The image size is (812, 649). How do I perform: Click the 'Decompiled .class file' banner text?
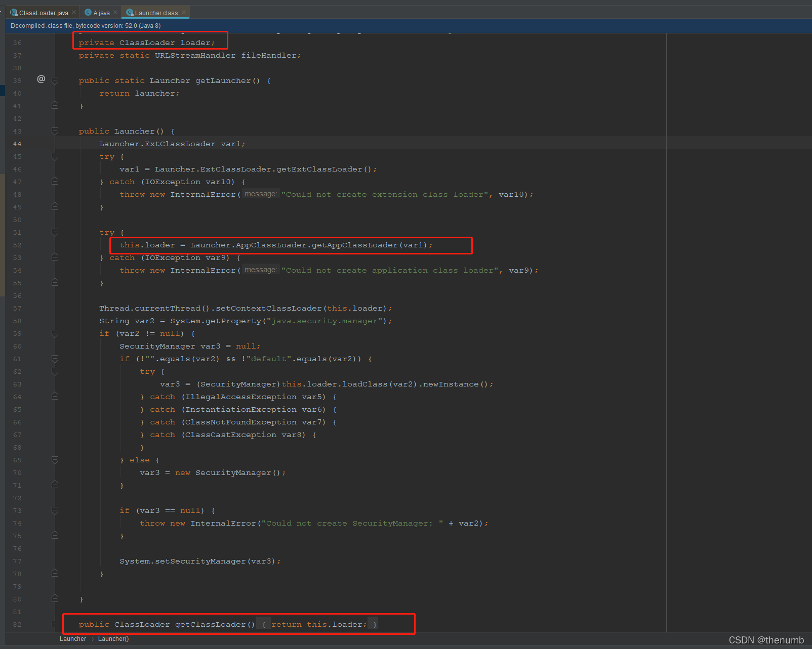pos(86,26)
